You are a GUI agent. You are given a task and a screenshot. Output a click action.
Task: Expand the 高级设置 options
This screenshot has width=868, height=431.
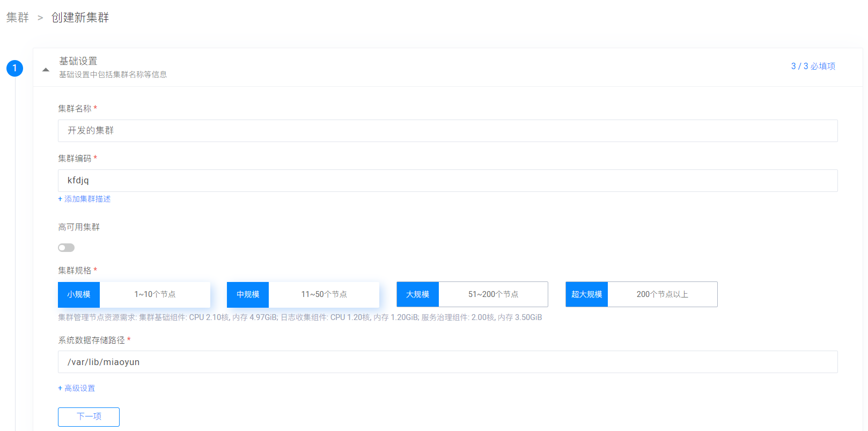point(77,388)
